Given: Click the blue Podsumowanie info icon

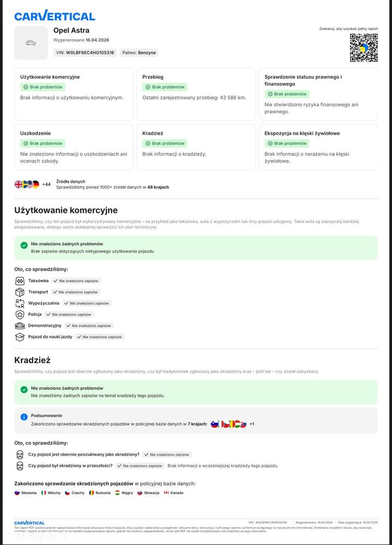Looking at the screenshot, I should point(24,416).
